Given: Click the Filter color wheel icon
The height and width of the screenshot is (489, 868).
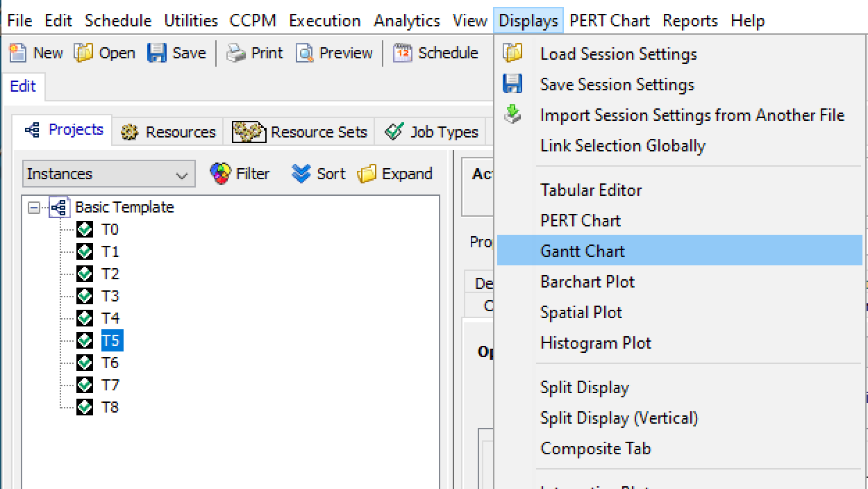Looking at the screenshot, I should [x=220, y=174].
